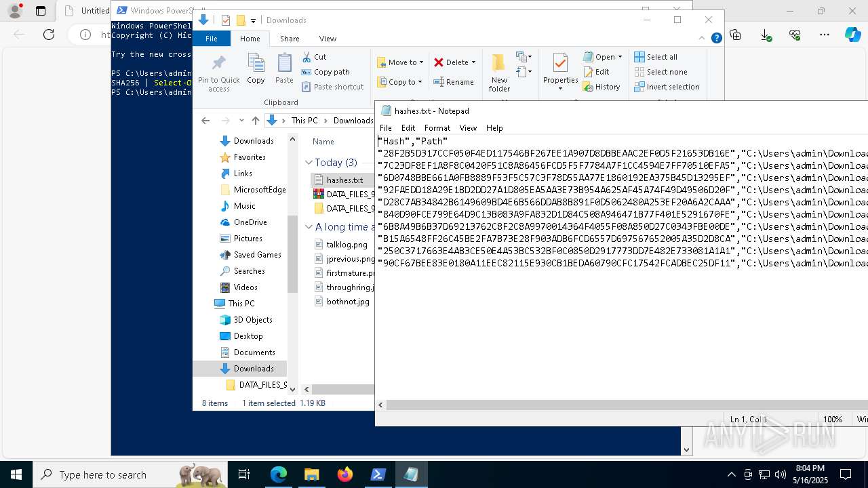
Task: Invert selection in Explorer
Action: coord(667,87)
